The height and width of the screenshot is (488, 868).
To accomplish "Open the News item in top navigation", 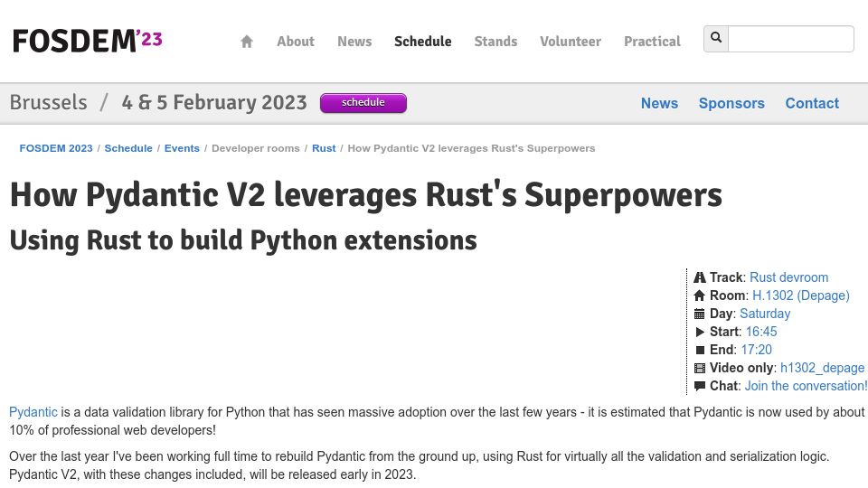I will click(354, 42).
